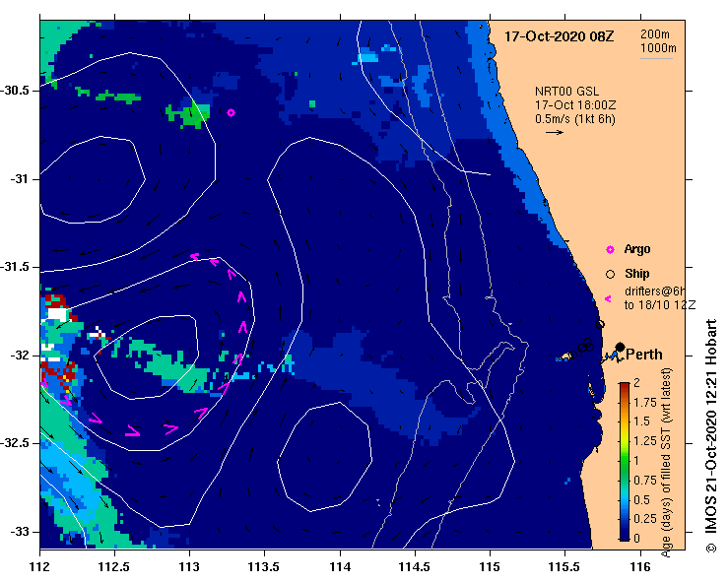Click the drifters legend arrowhead icon

[x=608, y=299]
